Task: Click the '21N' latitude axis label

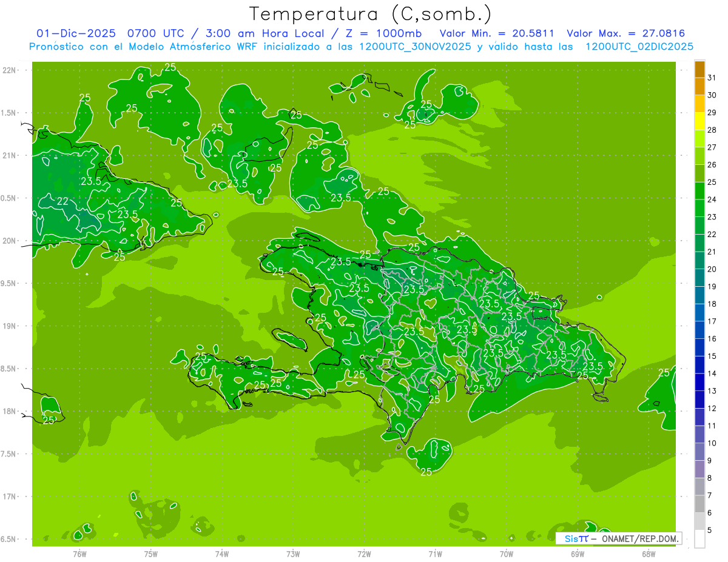Action: 9,155
